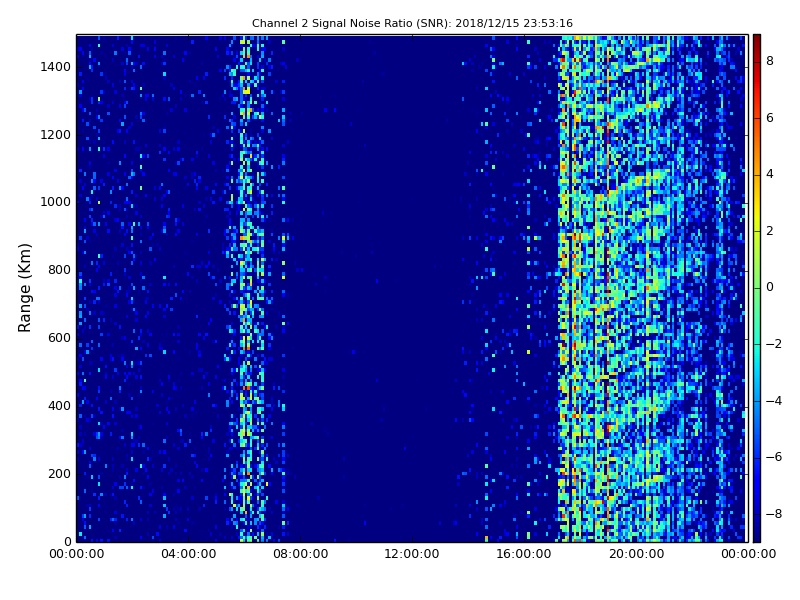Click the colorbar value 6 label
The image size is (800, 600).
click(x=770, y=118)
